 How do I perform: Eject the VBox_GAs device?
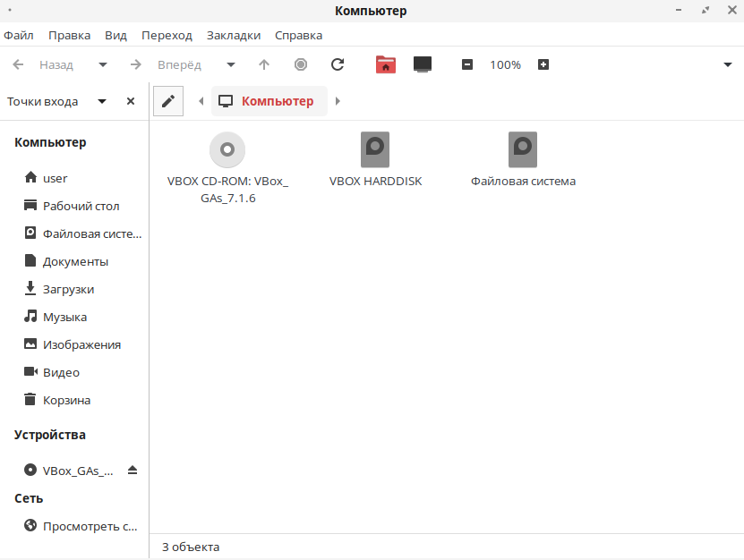click(133, 470)
